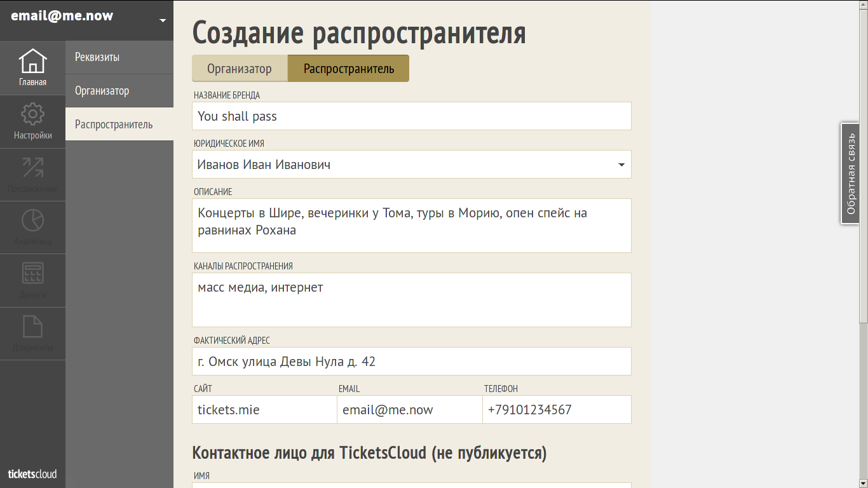The height and width of the screenshot is (488, 868).
Task: Select Организатор in the side menu
Action: tap(119, 90)
